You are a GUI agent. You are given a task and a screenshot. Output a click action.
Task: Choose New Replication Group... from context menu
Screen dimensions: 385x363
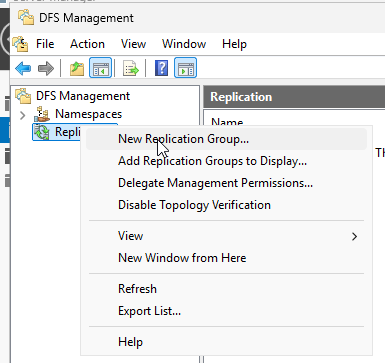tap(226, 139)
